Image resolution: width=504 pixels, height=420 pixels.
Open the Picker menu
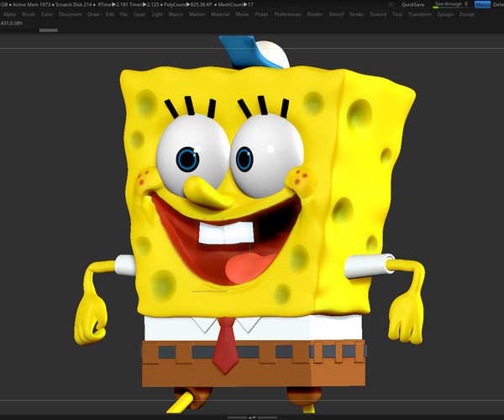click(261, 14)
